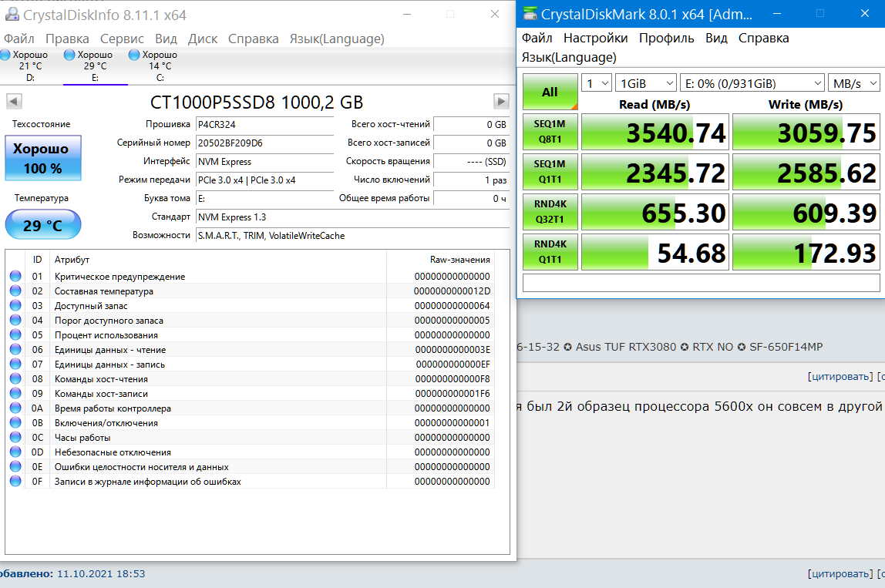Screen dimensions: 885x588
Task: Click CrystalDiskInfo title bar app icon
Action: 12,15
